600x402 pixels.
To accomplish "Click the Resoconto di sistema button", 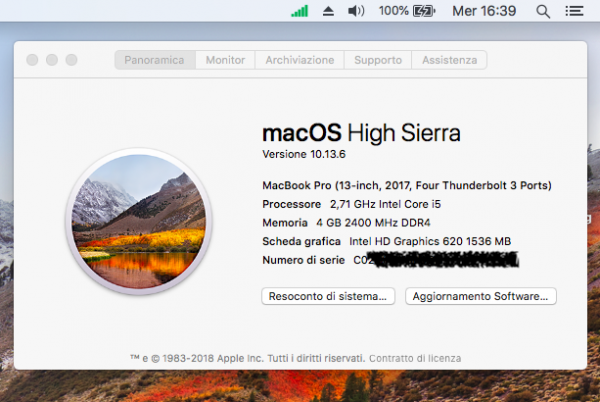I will 328,296.
